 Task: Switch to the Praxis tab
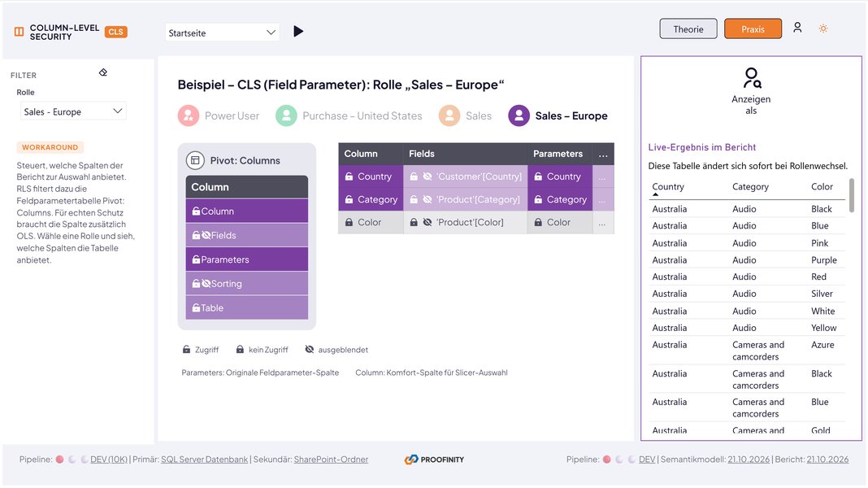[x=753, y=28]
